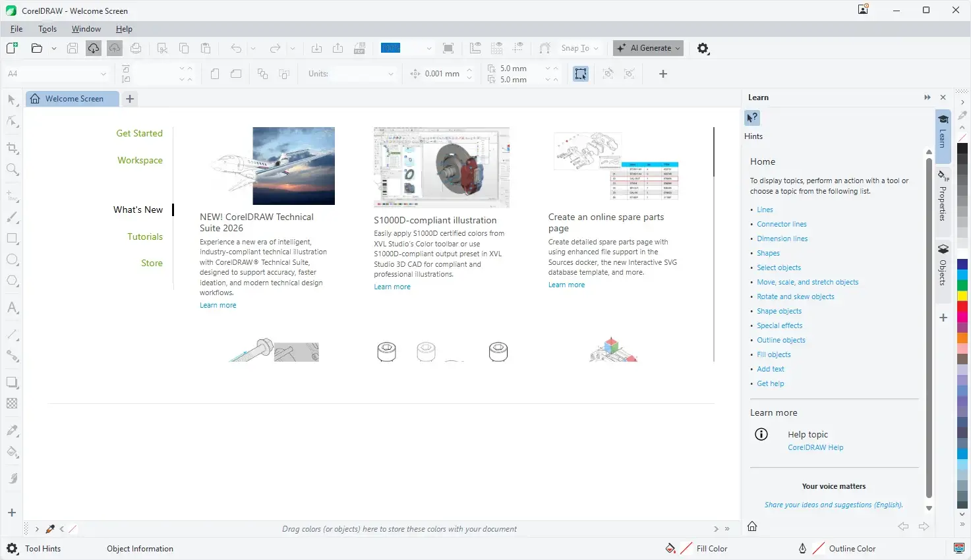This screenshot has width=971, height=560.
Task: Click Learn more under S1000D-compliant illustration
Action: [392, 287]
